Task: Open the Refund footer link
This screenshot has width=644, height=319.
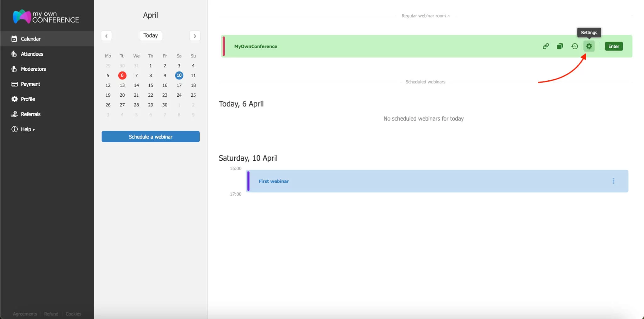Action: pyautogui.click(x=51, y=314)
